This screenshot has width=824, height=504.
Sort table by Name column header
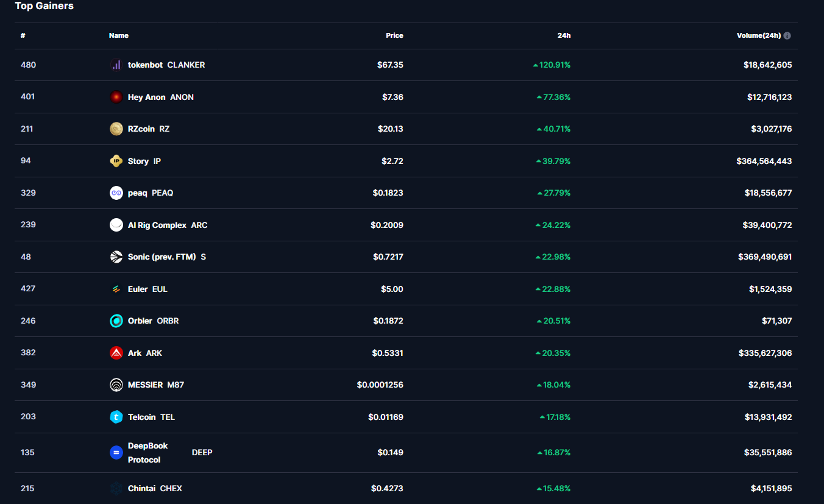119,35
